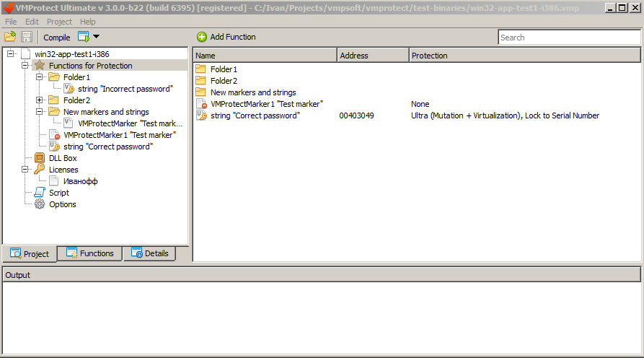Sort by Protection column header

525,56
